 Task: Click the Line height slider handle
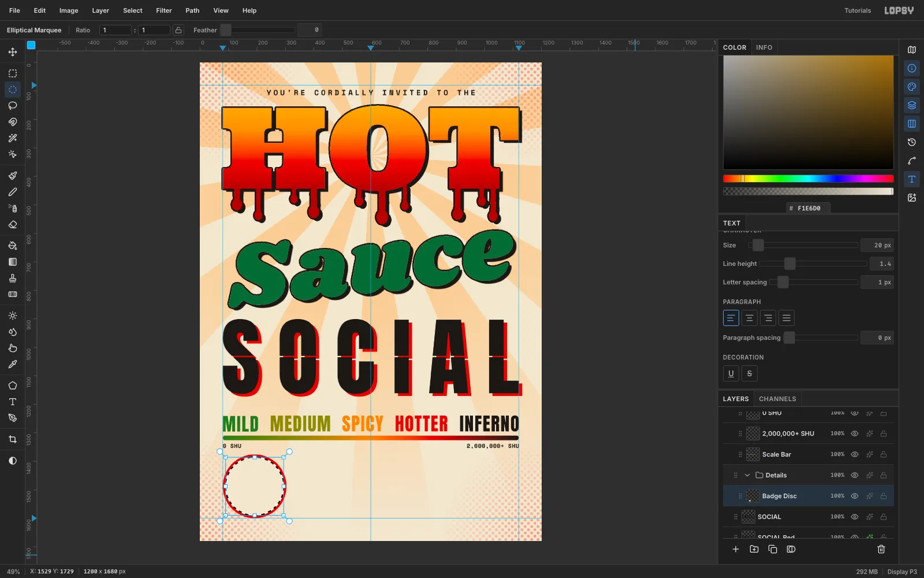coord(790,264)
